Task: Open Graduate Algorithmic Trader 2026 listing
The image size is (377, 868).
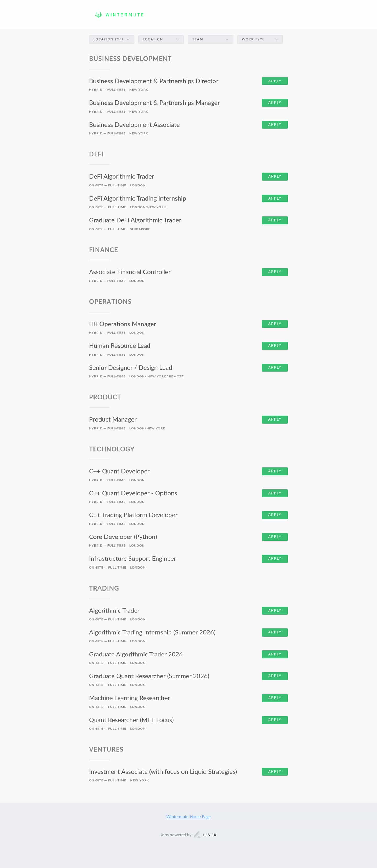Action: pyautogui.click(x=136, y=654)
